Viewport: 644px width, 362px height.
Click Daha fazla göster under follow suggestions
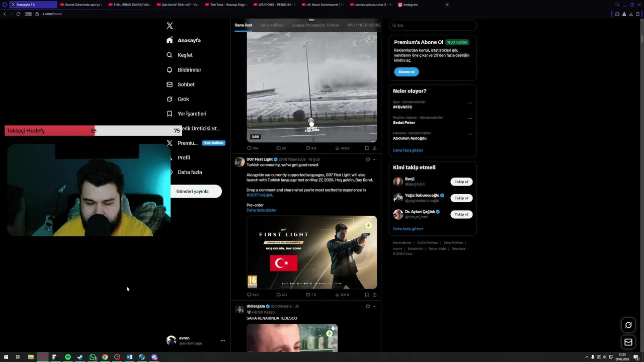pyautogui.click(x=408, y=229)
